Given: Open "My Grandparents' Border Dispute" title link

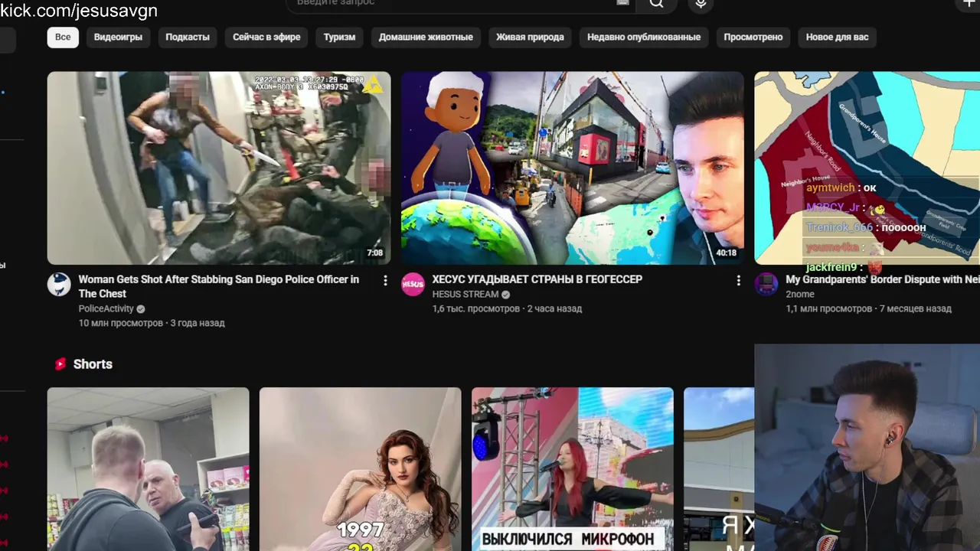Looking at the screenshot, I should click(x=883, y=279).
